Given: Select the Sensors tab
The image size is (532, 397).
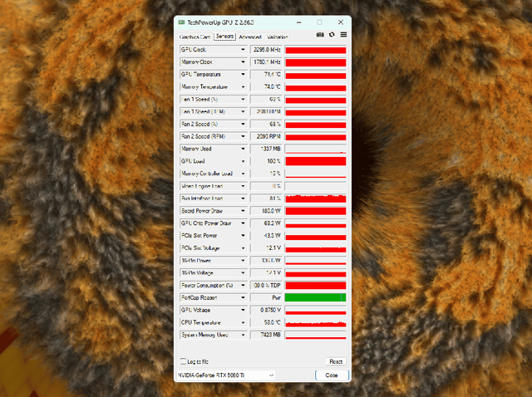Looking at the screenshot, I should (x=224, y=37).
